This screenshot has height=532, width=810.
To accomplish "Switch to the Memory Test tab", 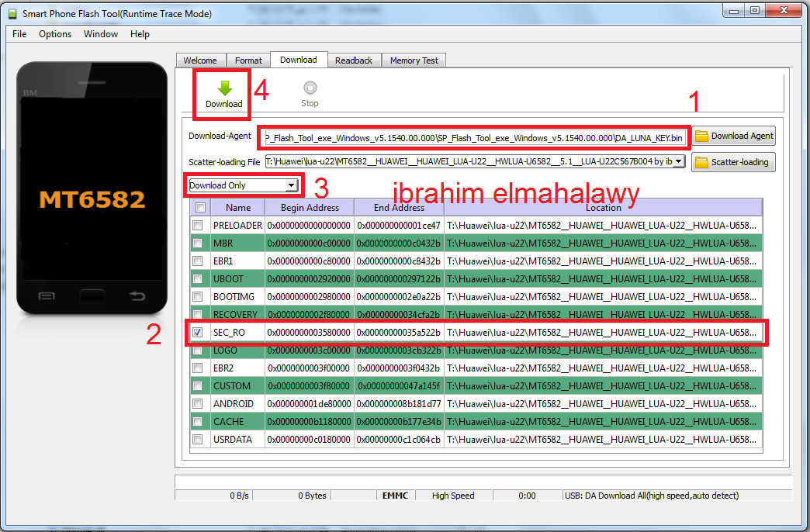I will coord(414,60).
